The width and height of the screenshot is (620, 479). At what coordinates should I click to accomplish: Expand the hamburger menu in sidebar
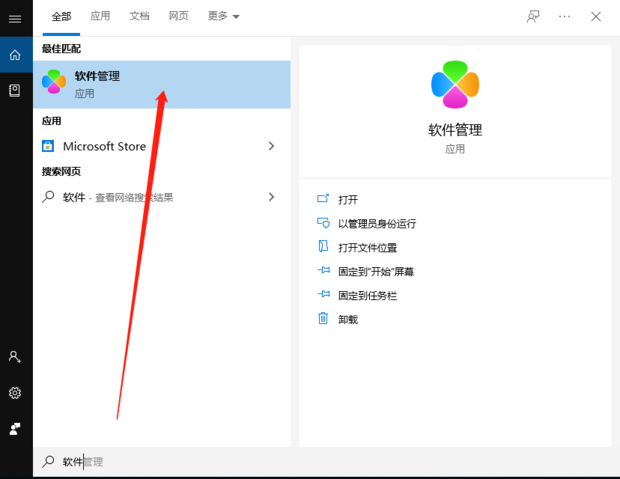click(15, 19)
